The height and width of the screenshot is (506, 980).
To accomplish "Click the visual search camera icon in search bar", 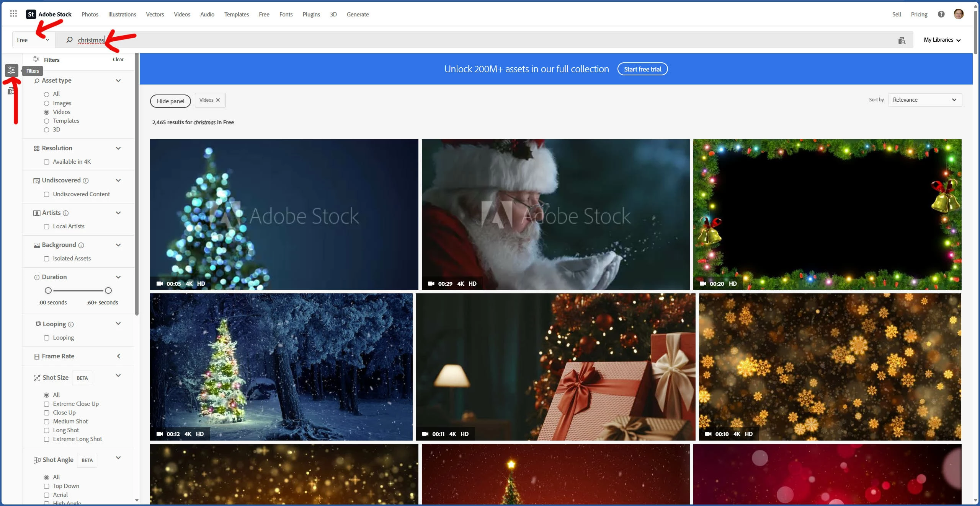I will click(x=902, y=40).
